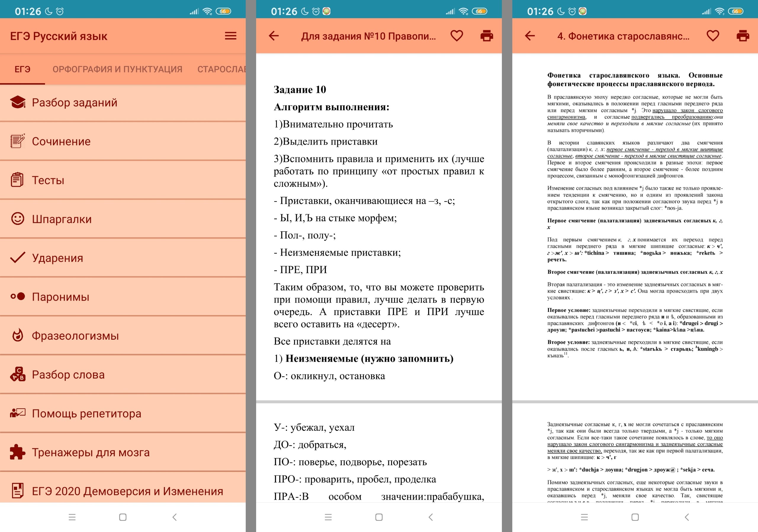758x532 pixels.
Task: Open the Фразеологизмы section
Action: point(123,336)
